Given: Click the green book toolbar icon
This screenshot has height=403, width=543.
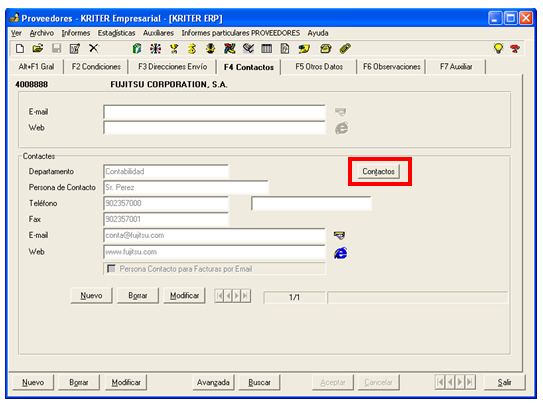Looking at the screenshot, I should coord(137,48).
